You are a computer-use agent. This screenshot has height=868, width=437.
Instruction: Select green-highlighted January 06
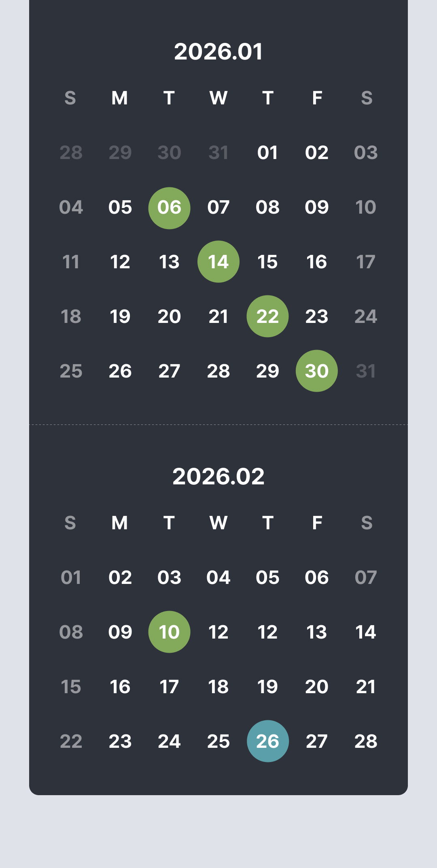(169, 208)
